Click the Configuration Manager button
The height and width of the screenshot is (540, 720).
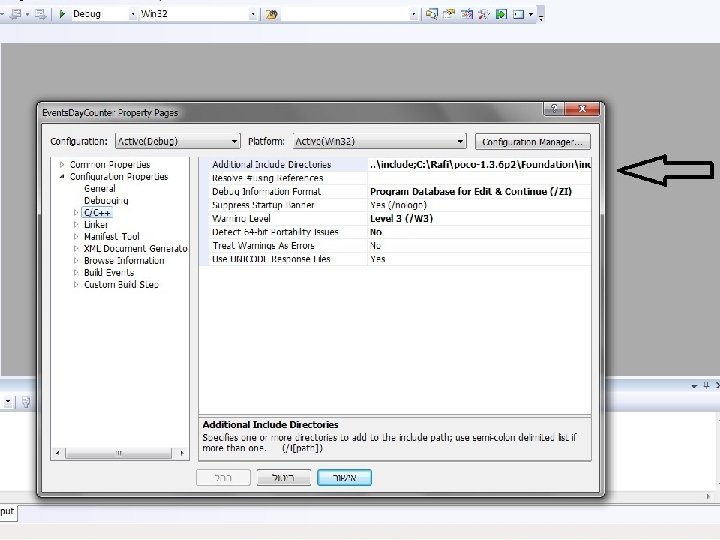tap(533, 142)
